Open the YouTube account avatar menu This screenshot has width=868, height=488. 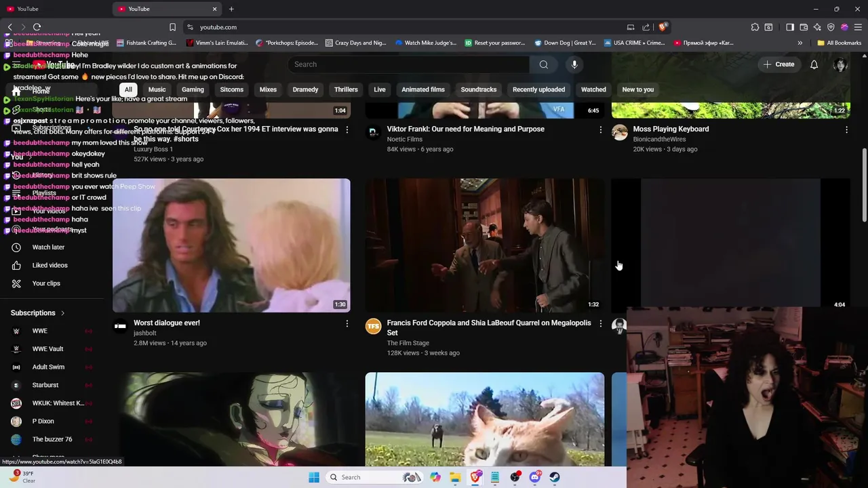pyautogui.click(x=841, y=64)
